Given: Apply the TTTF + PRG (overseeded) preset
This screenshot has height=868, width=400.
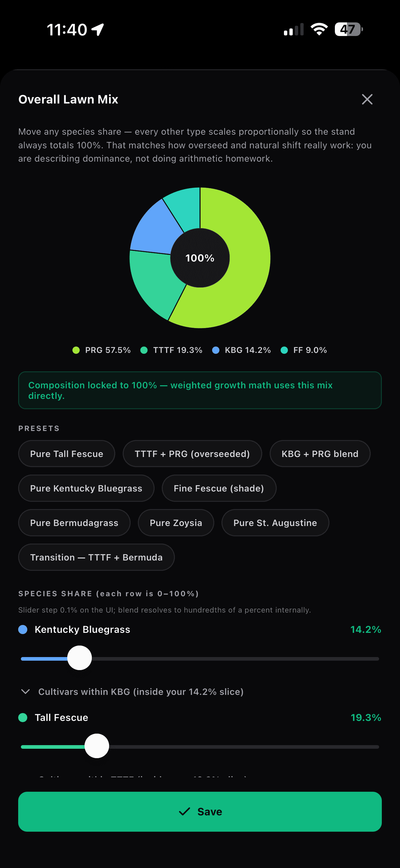Looking at the screenshot, I should click(192, 454).
